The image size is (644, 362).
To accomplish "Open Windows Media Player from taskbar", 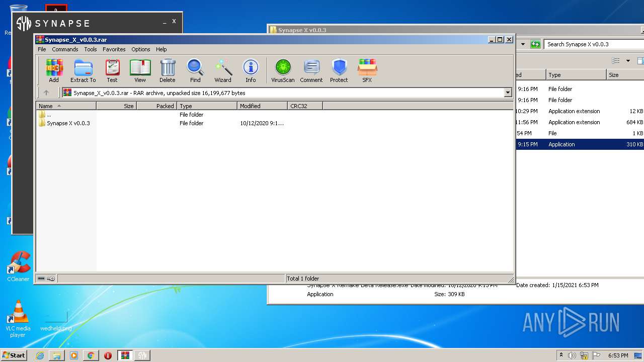I will [x=74, y=355].
